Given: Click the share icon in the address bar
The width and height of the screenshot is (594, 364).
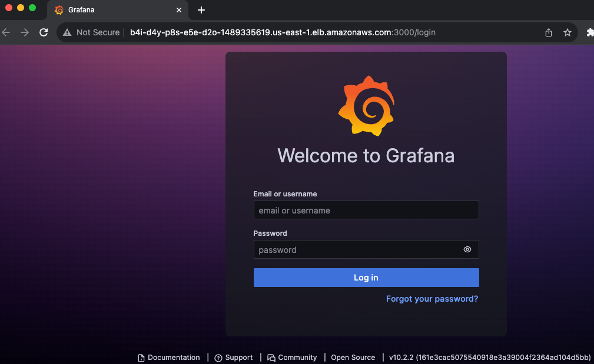Looking at the screenshot, I should coord(548,32).
